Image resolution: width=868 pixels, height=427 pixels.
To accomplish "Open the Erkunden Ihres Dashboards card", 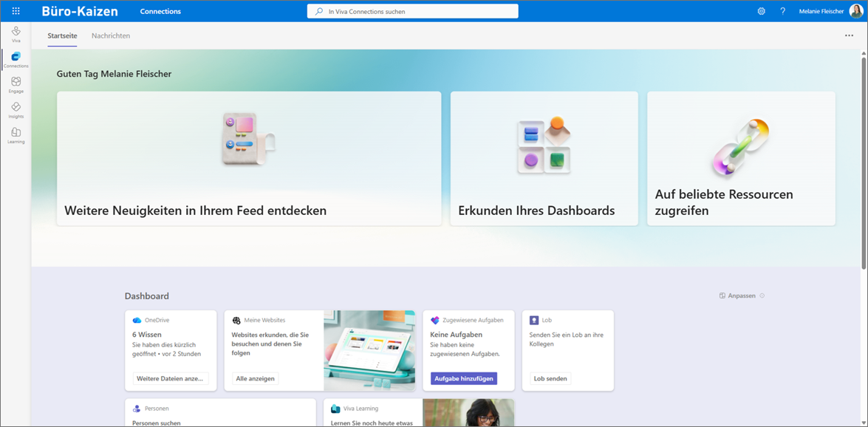I will [544, 158].
